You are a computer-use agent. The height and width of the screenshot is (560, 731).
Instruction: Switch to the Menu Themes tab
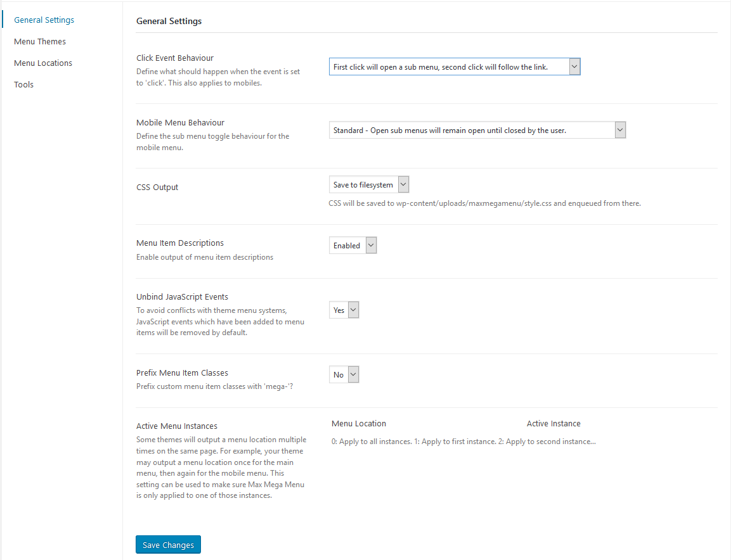[x=40, y=41]
